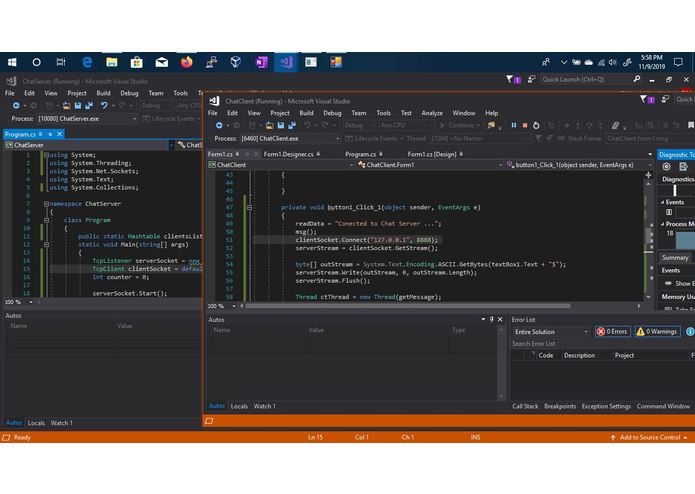
Task: Stop debugging in ChatClient toolbar
Action: pos(525,125)
